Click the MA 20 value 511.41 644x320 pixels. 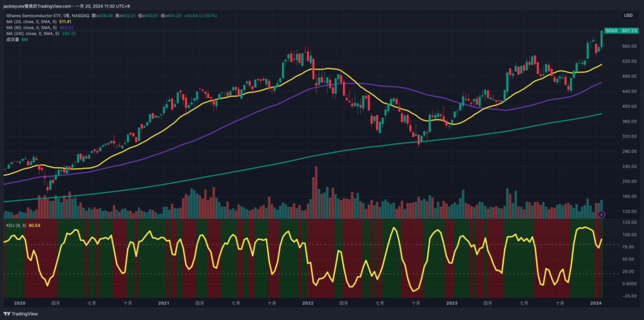65,22
